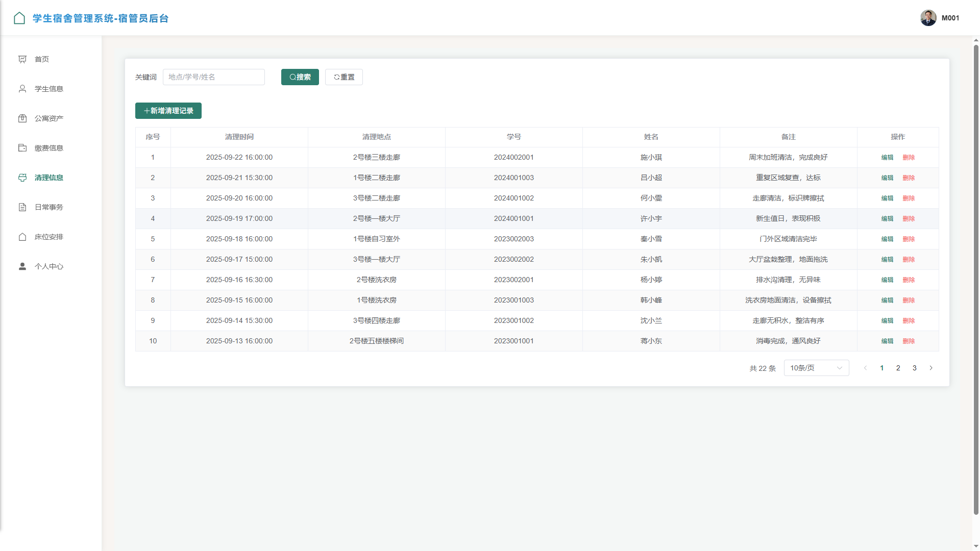Navigate to 床位安排
The height and width of the screenshot is (551, 980).
click(51, 237)
